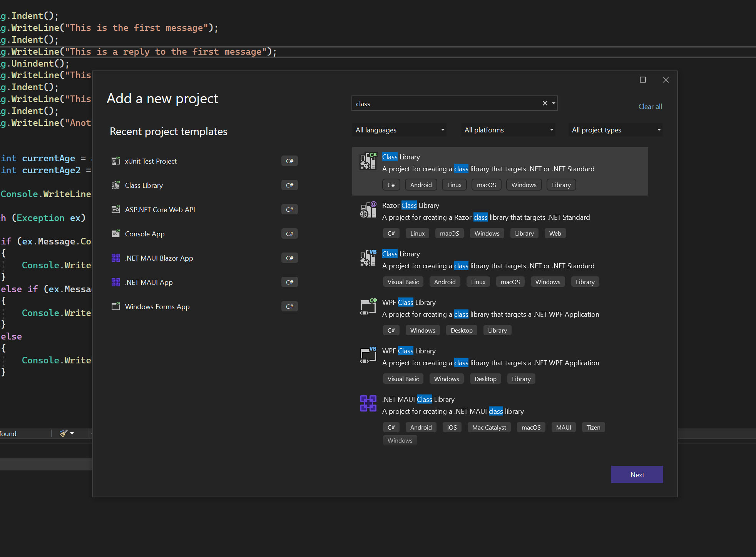Click the Clear all link
This screenshot has height=557, width=756.
pos(650,107)
